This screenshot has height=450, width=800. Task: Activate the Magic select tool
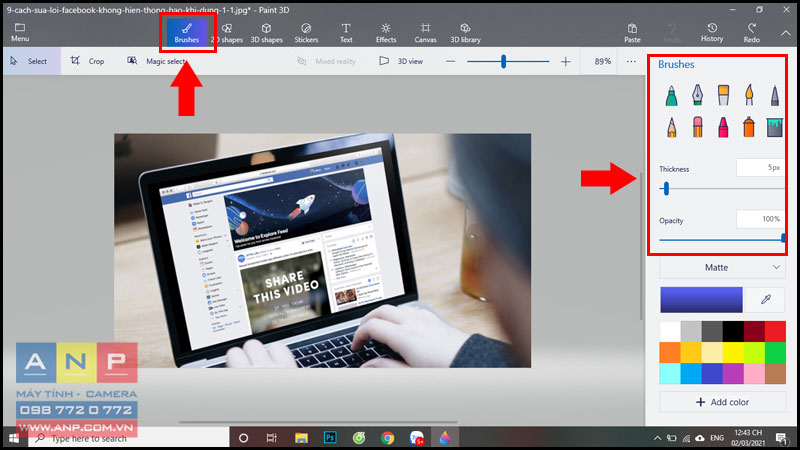tap(156, 61)
